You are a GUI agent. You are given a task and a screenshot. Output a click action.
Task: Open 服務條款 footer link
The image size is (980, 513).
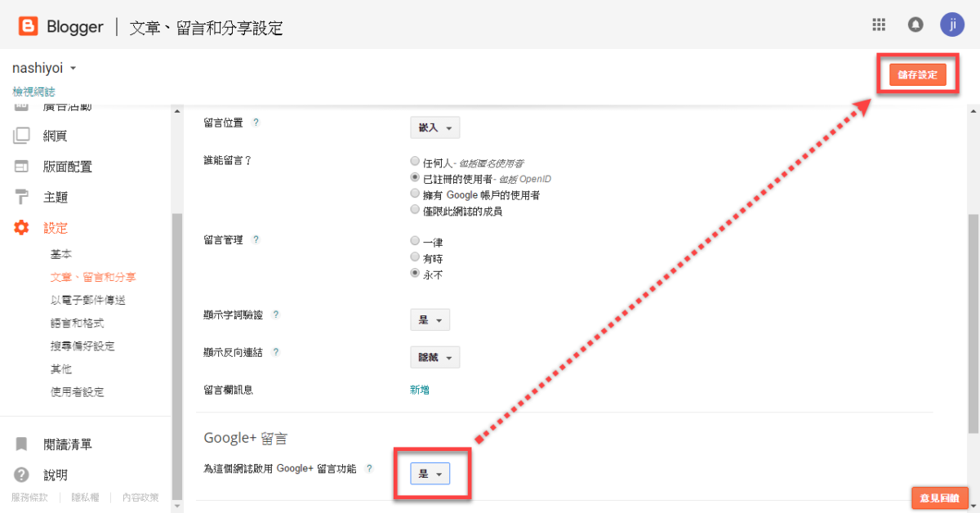pos(29,497)
